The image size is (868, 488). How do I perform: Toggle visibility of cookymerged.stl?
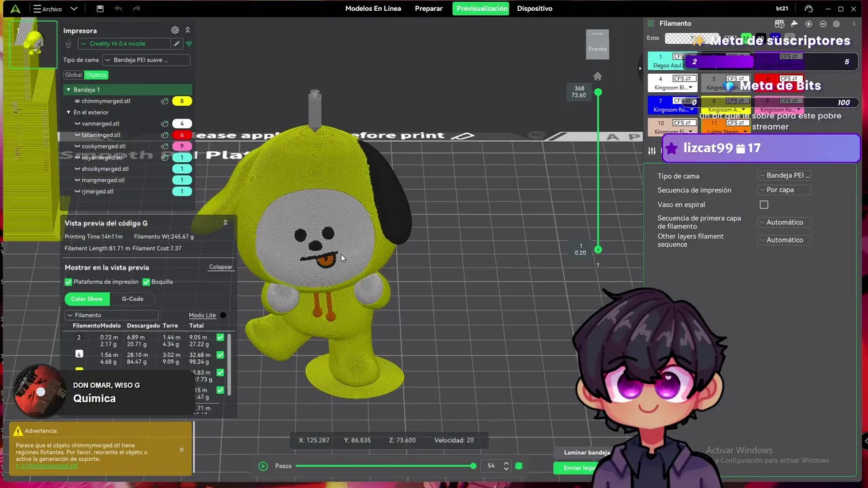click(x=77, y=146)
